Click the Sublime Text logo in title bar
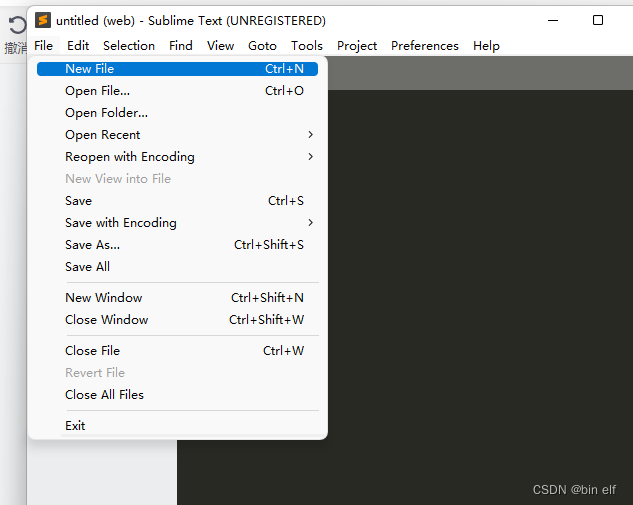The image size is (633, 505). click(x=43, y=20)
